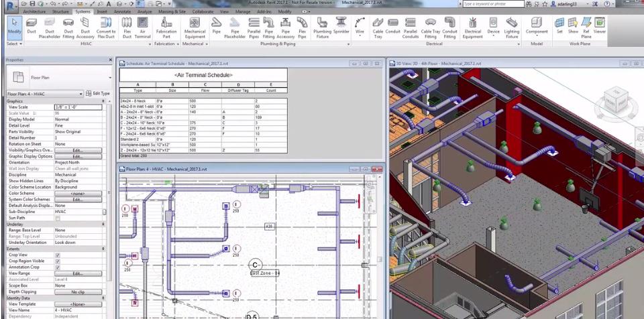Pick the Pipe Fitting tool
Screen dimensions: 644x319
(x=269, y=28)
